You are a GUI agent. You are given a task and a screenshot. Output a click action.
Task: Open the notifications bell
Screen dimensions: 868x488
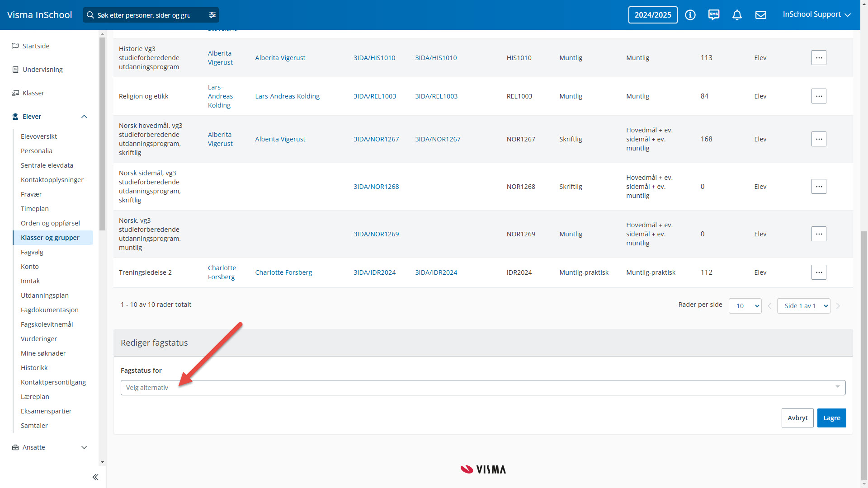coord(737,15)
